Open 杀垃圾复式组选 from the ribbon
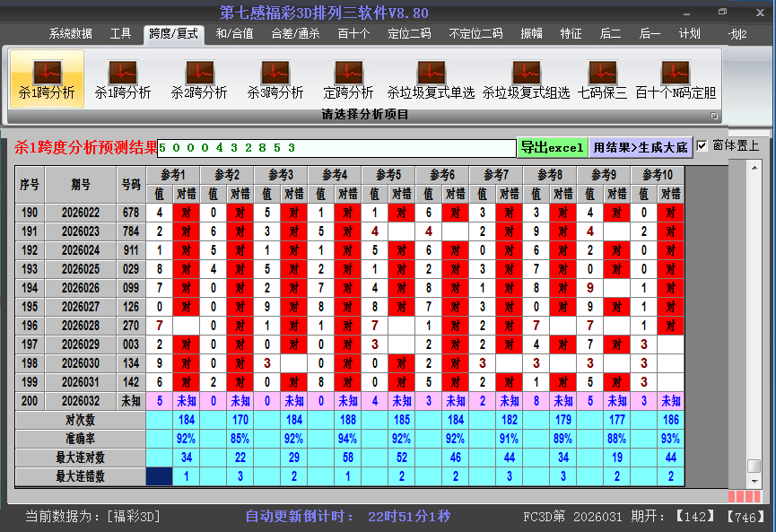 click(526, 78)
